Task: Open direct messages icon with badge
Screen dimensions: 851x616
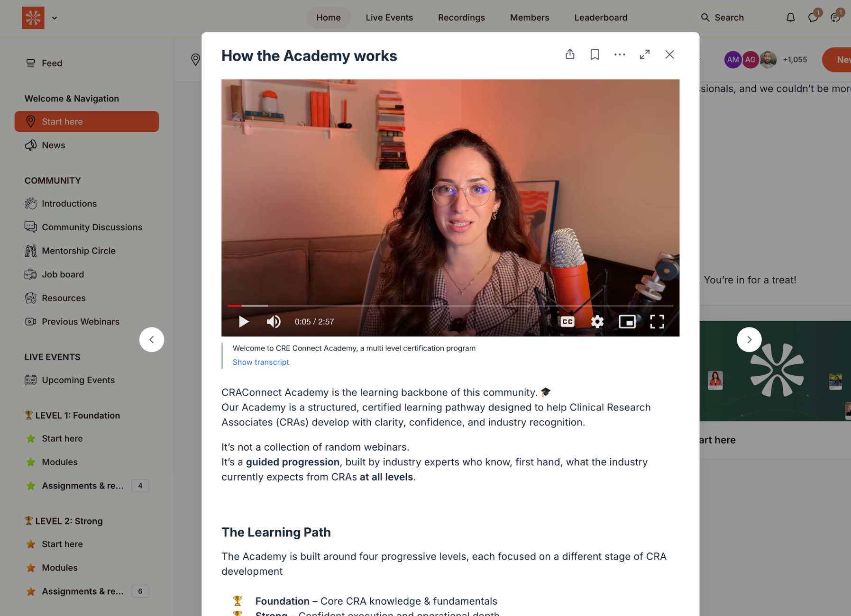Action: click(x=813, y=18)
